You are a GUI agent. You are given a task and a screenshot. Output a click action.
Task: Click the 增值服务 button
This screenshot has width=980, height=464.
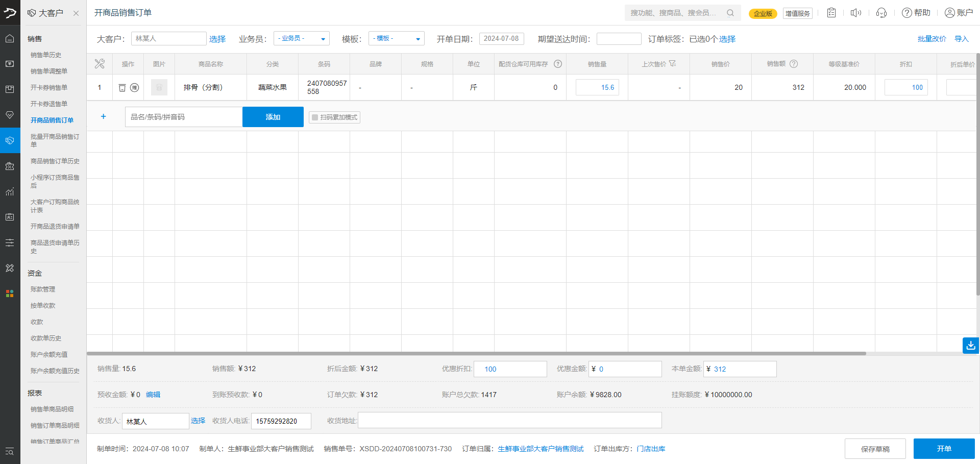pyautogui.click(x=798, y=13)
